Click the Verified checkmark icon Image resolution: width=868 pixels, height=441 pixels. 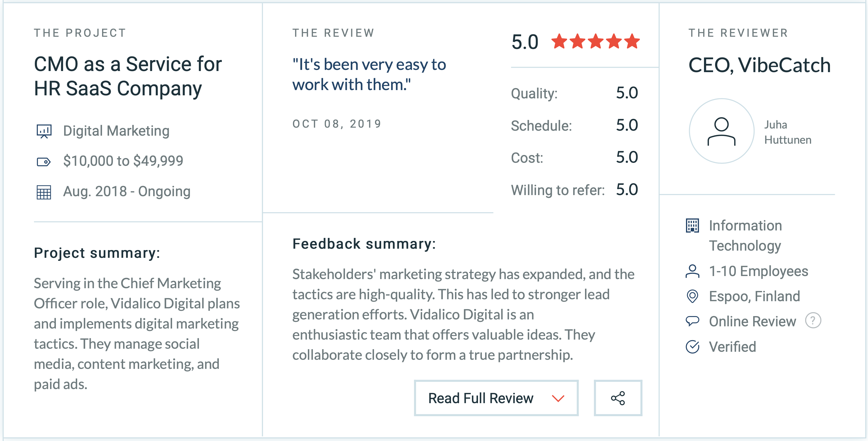692,347
